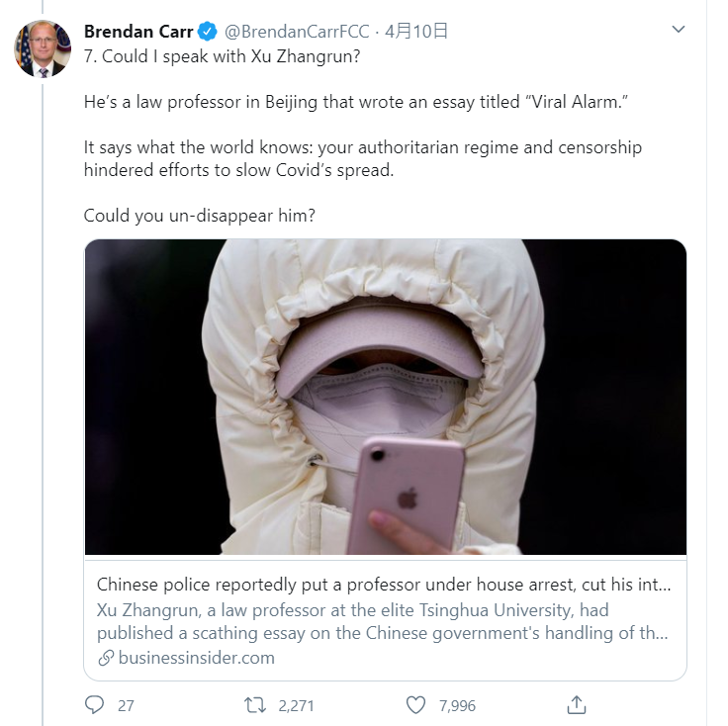
Task: Click the 27 replies count
Action: pos(126,706)
